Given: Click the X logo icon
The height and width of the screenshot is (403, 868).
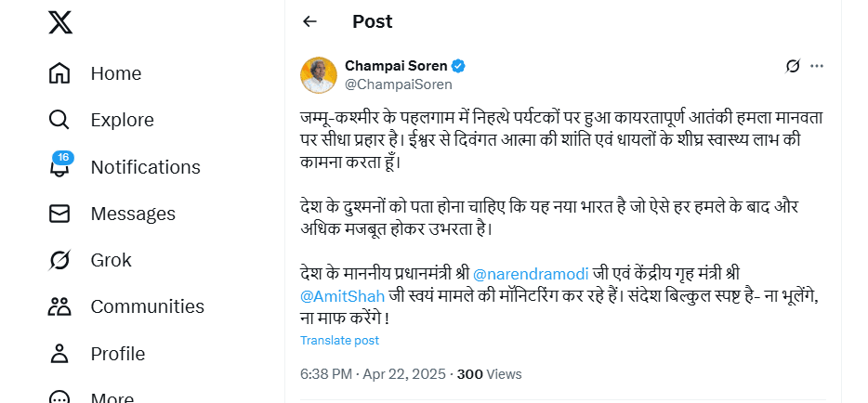Looking at the screenshot, I should 60,23.
